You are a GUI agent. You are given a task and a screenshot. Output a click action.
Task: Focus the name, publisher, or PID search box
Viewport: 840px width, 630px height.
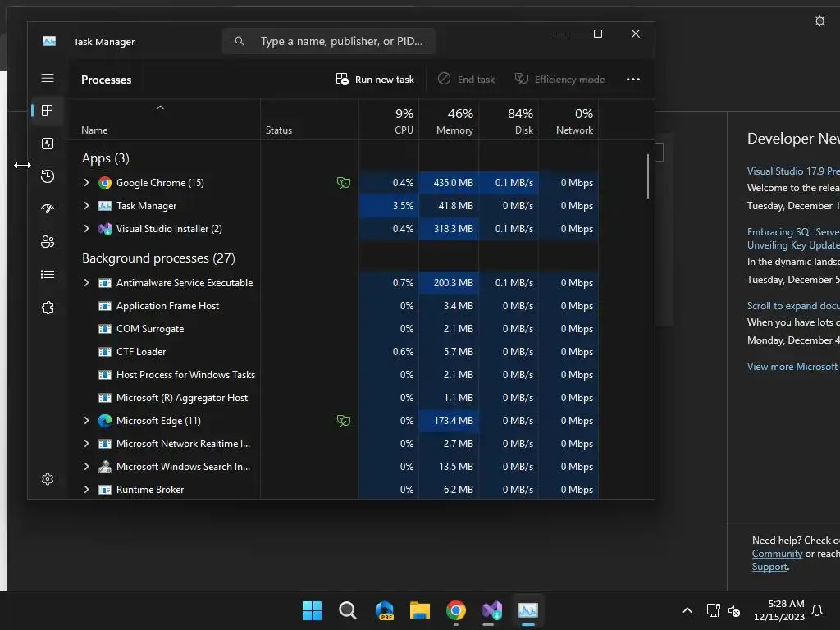(328, 41)
